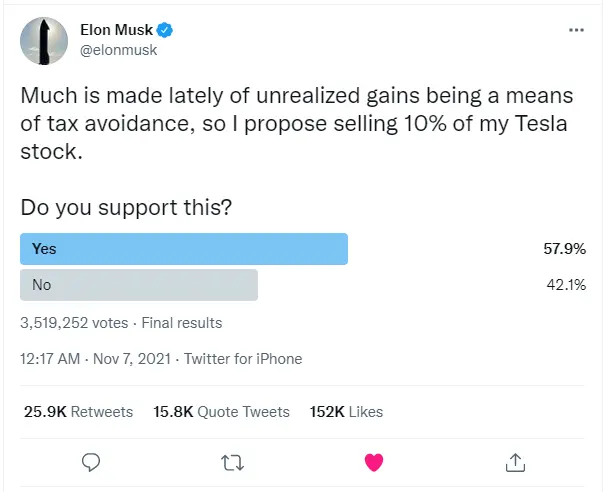The image size is (606, 492).
Task: Click the 3,519,252 votes count
Action: point(74,323)
